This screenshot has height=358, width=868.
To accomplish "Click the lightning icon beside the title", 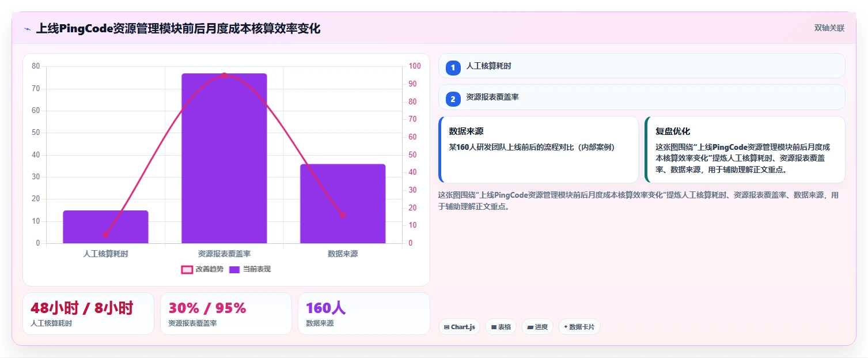I will click(27, 29).
